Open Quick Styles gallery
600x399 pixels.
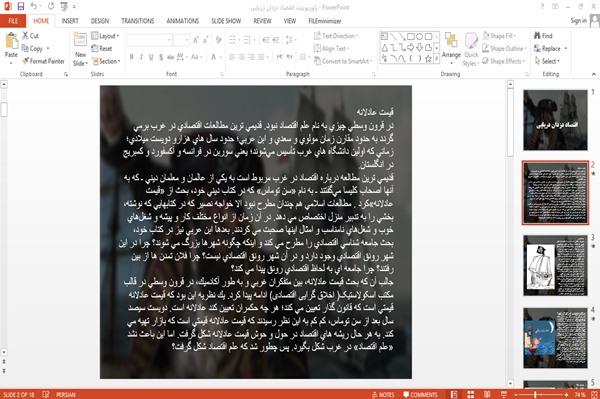coord(471,49)
